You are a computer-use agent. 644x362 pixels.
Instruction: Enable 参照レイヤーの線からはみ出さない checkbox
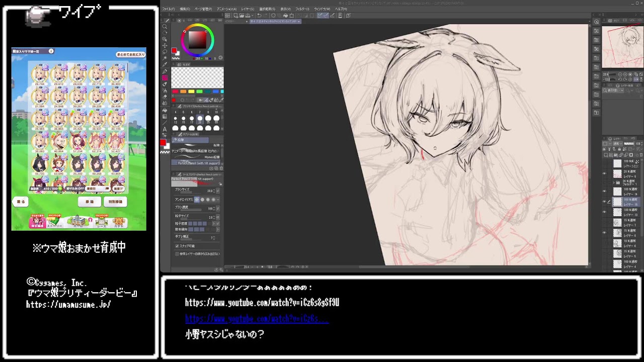(177, 254)
